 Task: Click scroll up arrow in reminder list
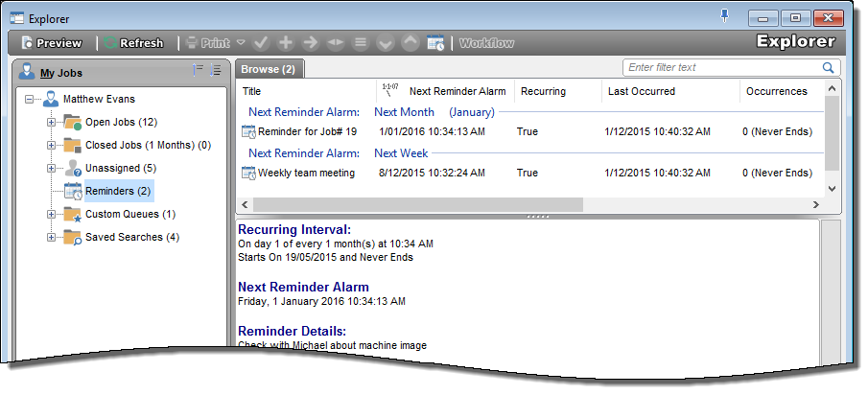(832, 88)
